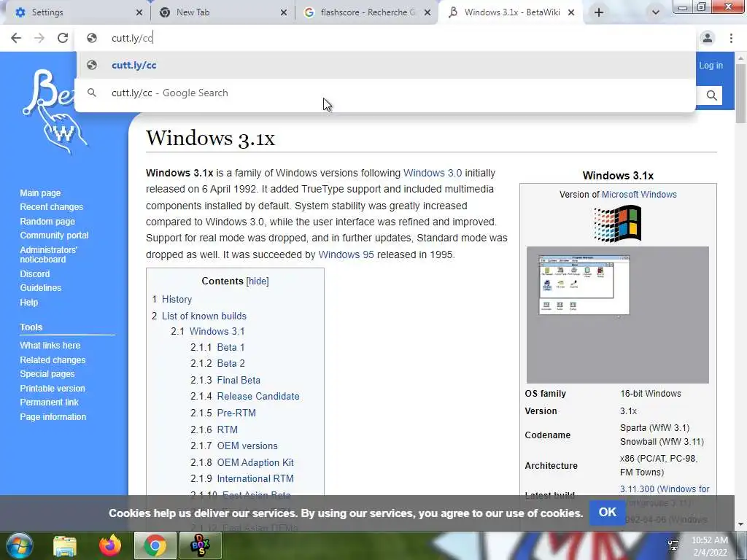Viewport: 747px width, 560px height.
Task: Open Printable version link
Action: (53, 388)
